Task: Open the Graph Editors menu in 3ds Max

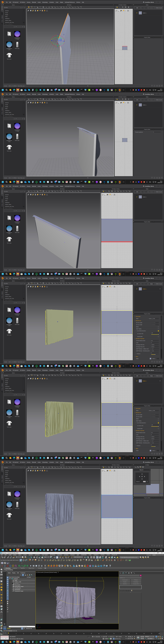Action: 45,555
